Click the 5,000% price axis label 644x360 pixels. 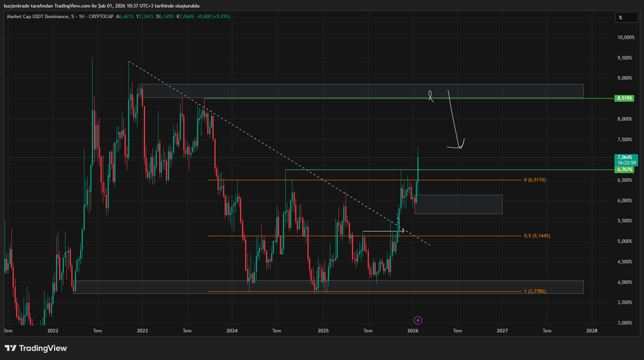coord(625,241)
